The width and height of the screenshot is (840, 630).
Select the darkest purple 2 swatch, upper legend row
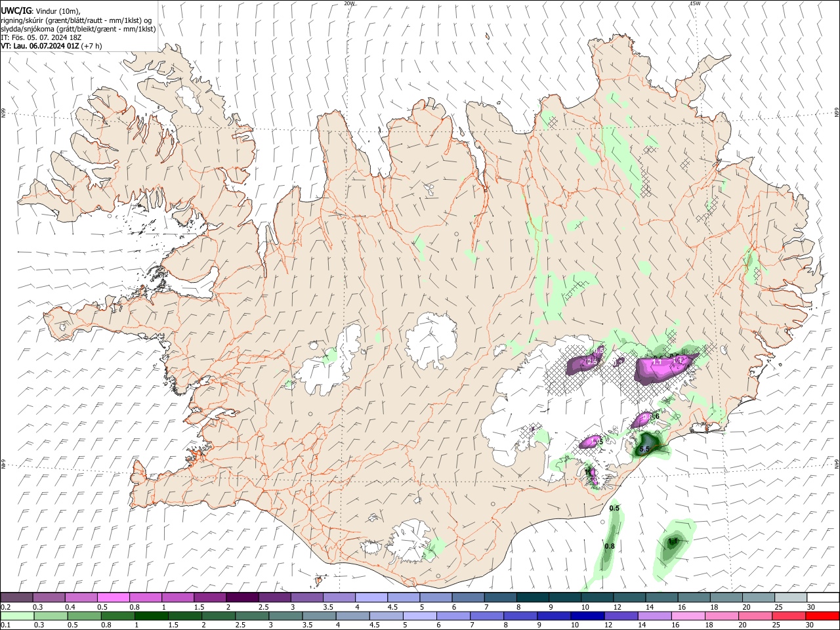242,598
